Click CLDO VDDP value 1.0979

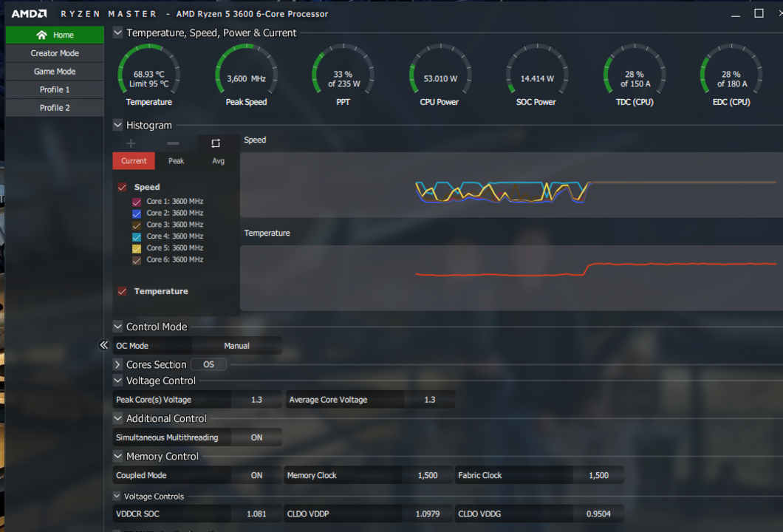tap(428, 514)
